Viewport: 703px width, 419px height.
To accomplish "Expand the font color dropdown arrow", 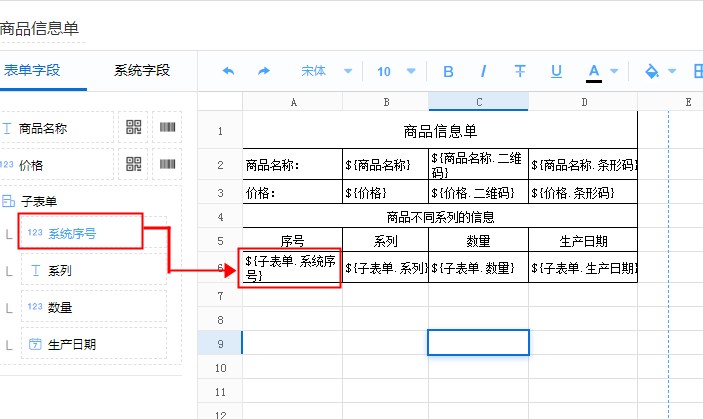I will coord(616,71).
